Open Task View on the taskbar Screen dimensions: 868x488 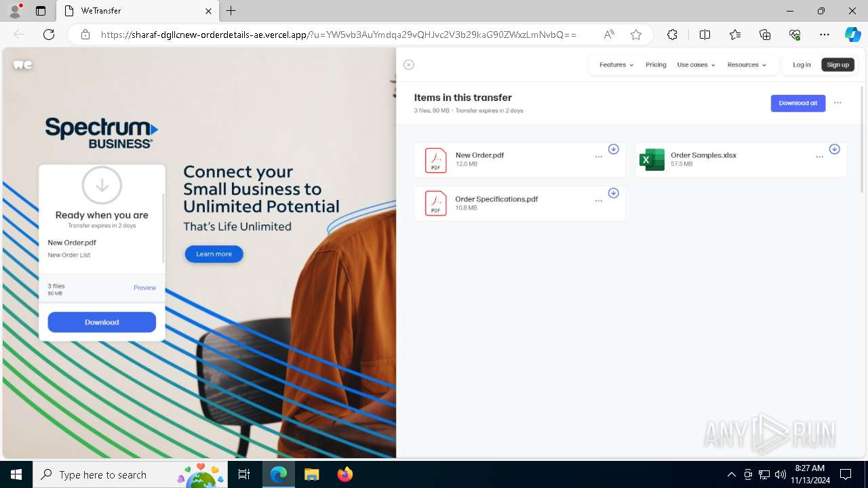point(245,474)
